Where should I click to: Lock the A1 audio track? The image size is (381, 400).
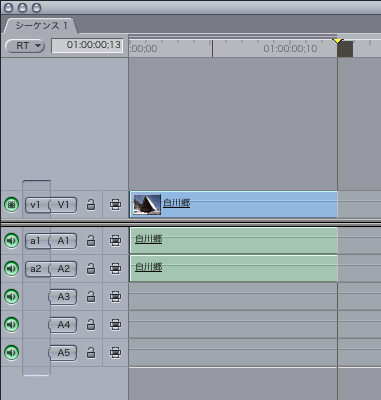[x=91, y=240]
